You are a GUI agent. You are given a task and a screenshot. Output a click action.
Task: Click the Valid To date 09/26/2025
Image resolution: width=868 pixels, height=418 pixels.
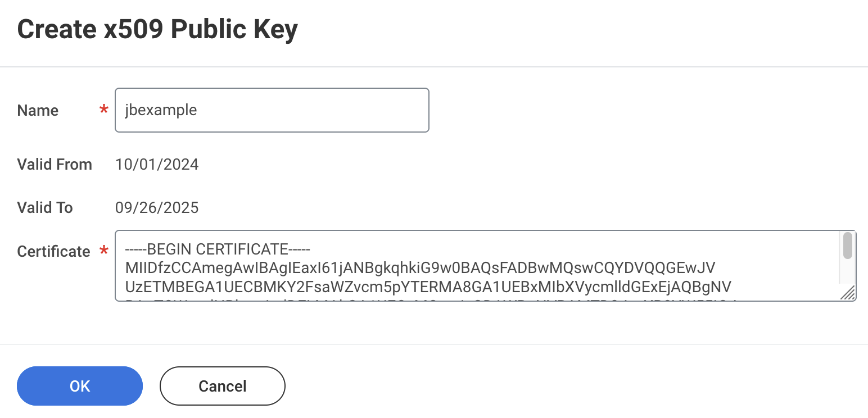pos(156,208)
